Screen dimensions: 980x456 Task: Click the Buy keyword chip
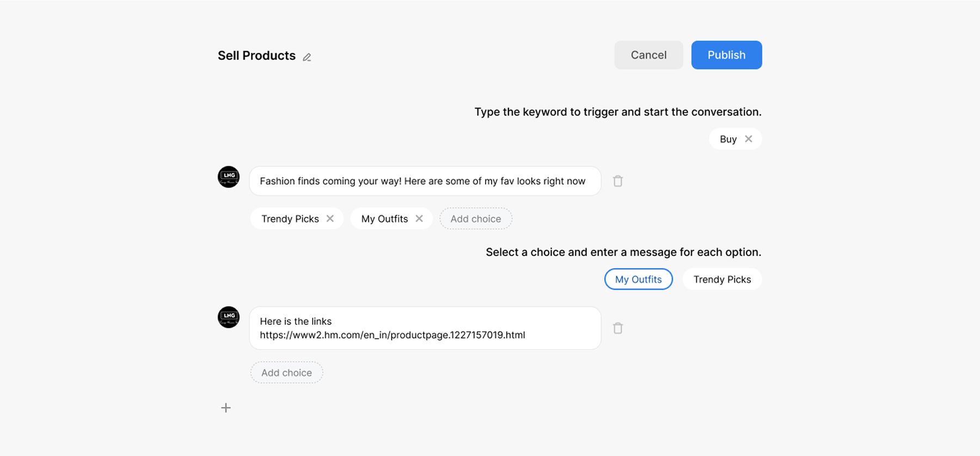(x=728, y=139)
